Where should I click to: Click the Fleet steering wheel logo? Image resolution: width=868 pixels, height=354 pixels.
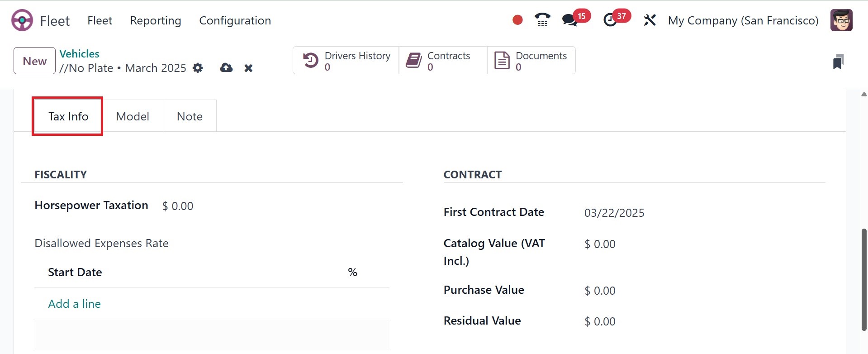[x=21, y=20]
